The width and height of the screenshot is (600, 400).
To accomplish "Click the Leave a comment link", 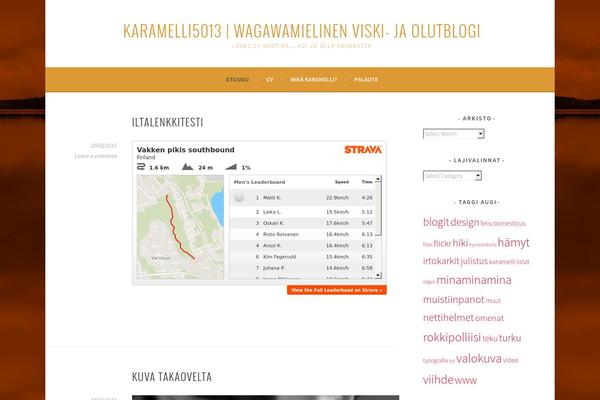I will pos(96,156).
